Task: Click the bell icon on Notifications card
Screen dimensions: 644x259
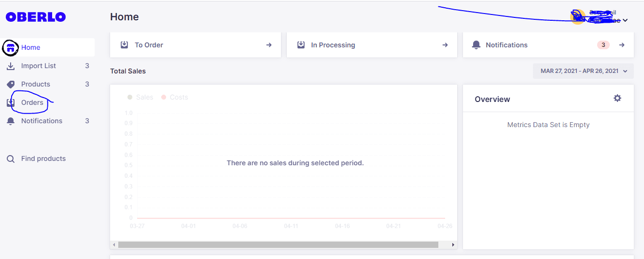Action: pos(476,44)
